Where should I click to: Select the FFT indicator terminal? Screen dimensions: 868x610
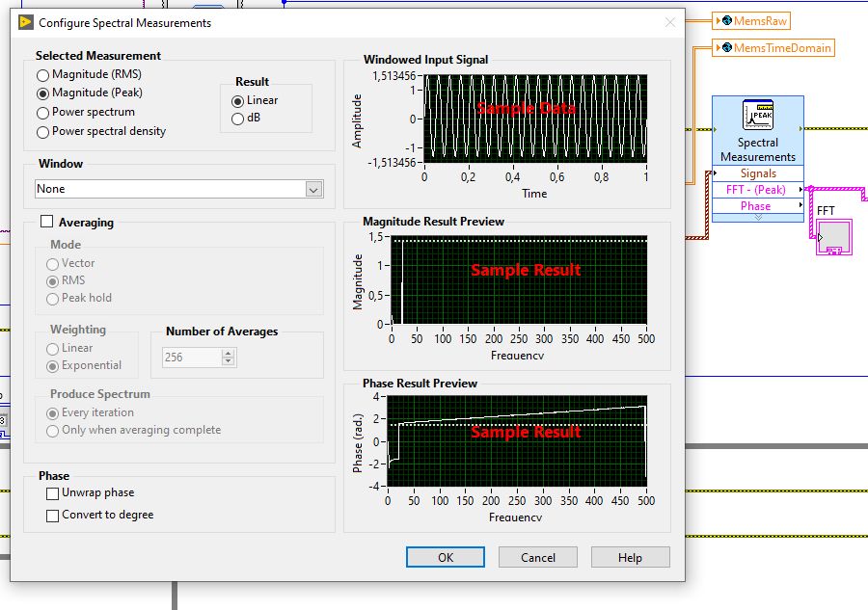click(834, 237)
